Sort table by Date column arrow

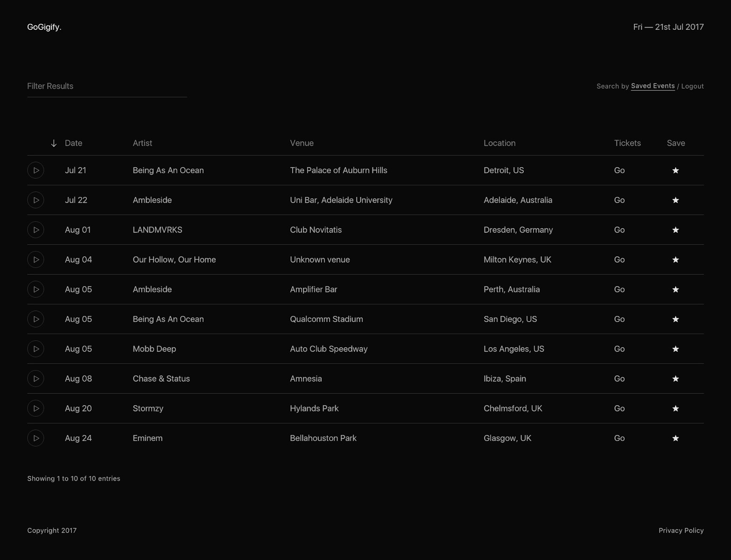[54, 143]
